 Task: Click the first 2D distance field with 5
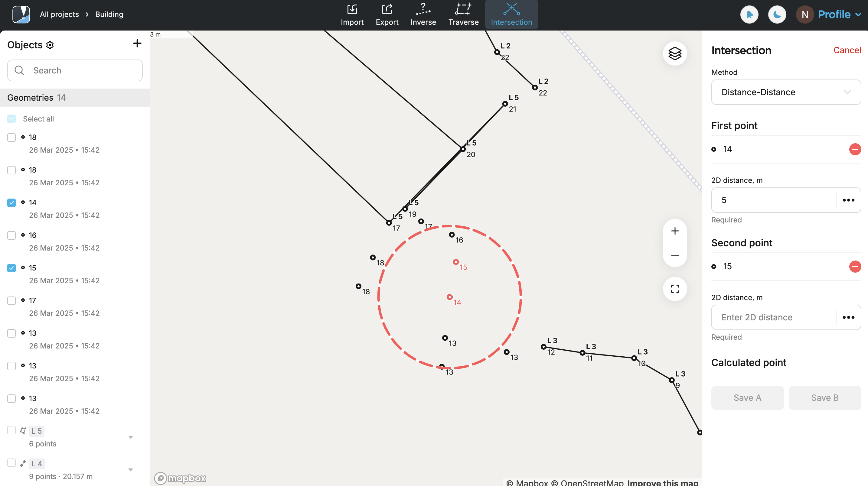coord(774,200)
